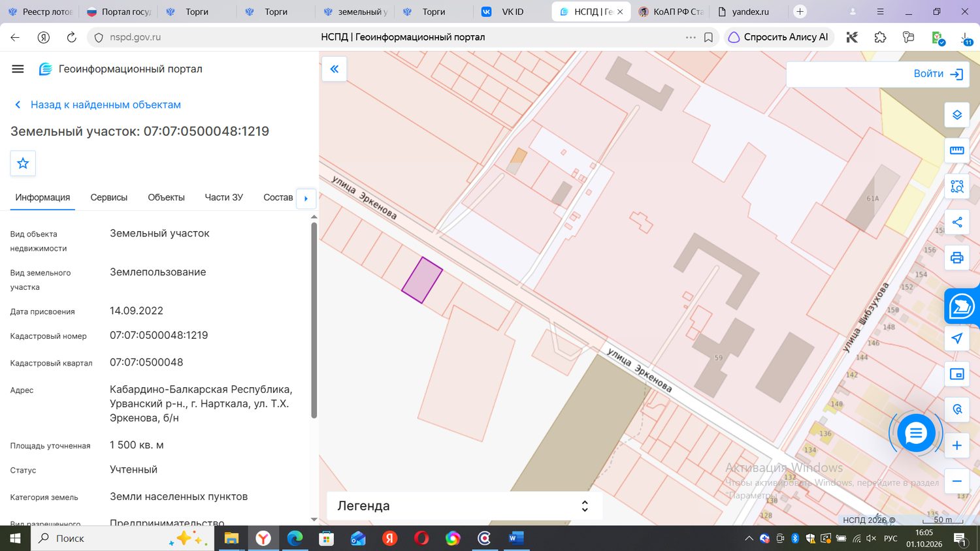Open File Explorer from the taskbar
The width and height of the screenshot is (980, 551).
click(231, 539)
